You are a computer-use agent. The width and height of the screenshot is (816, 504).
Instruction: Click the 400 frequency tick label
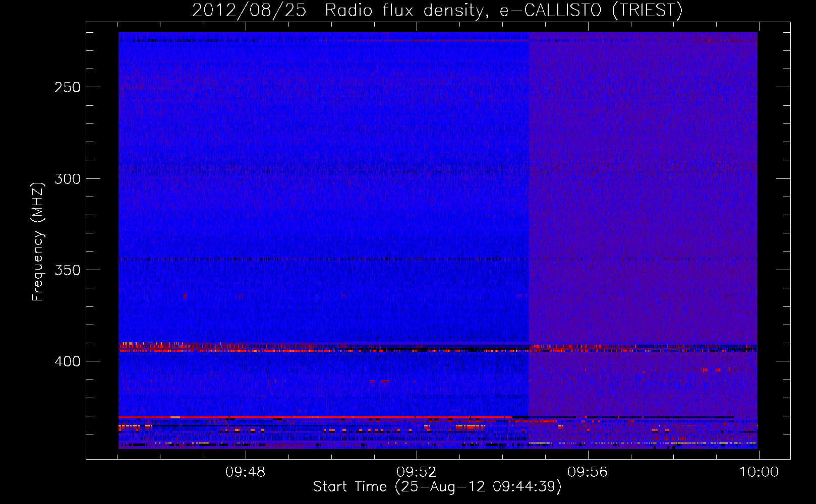(68, 362)
